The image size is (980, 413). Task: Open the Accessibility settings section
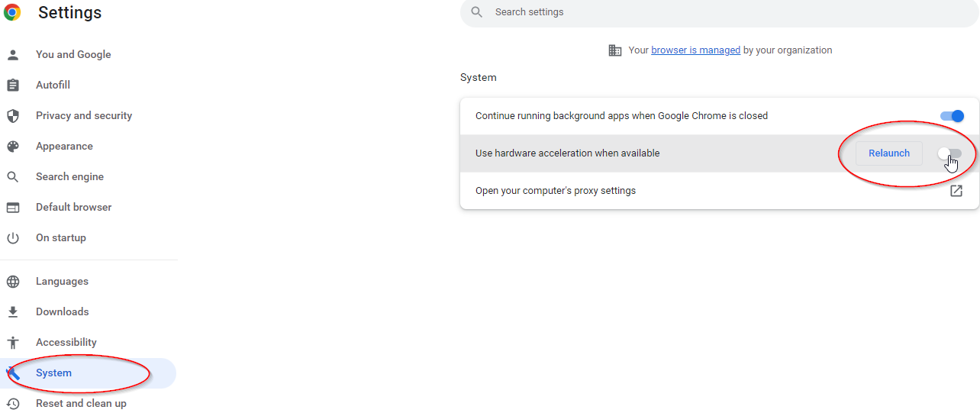66,343
